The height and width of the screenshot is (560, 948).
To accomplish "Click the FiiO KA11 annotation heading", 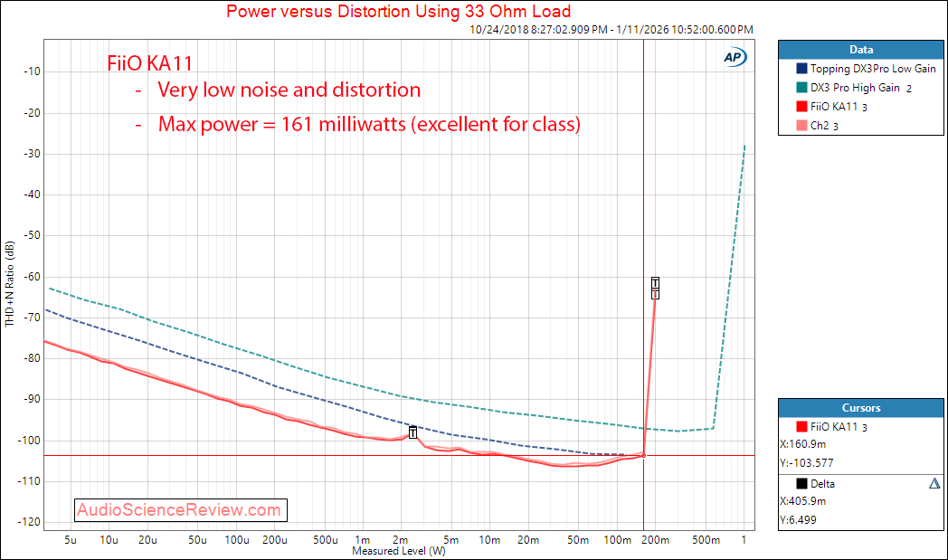I will click(150, 63).
